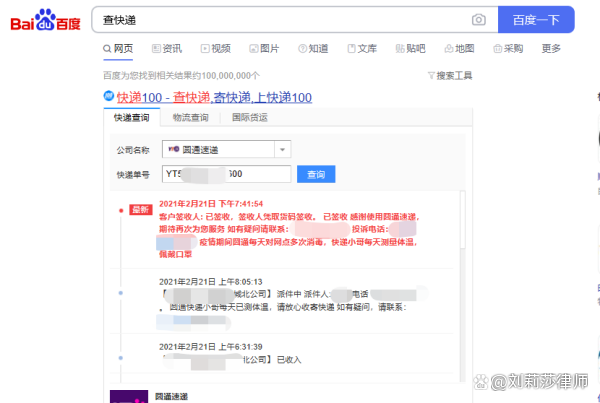Click the 已收入 status text
Screen dimensions: 600x403
point(289,360)
